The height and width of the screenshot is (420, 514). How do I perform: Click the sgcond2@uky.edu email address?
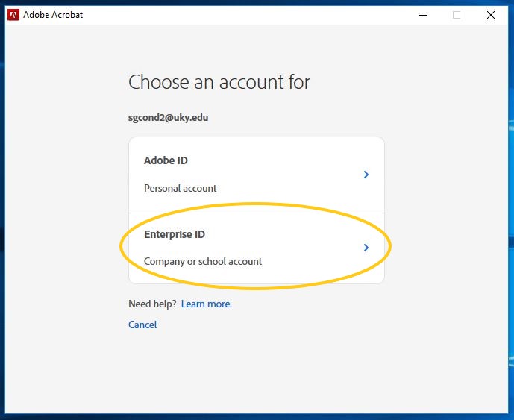168,117
